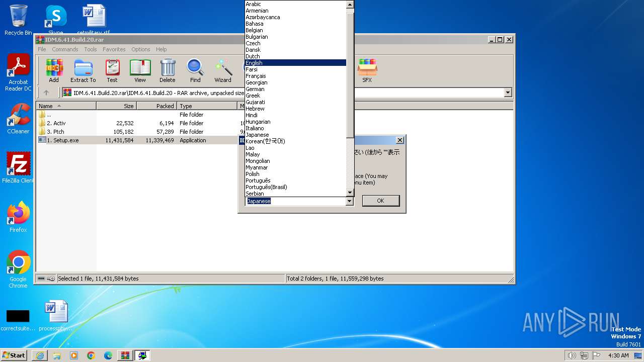This screenshot has height=362, width=644.
Task: Click the Find magnifier icon
Action: (195, 70)
